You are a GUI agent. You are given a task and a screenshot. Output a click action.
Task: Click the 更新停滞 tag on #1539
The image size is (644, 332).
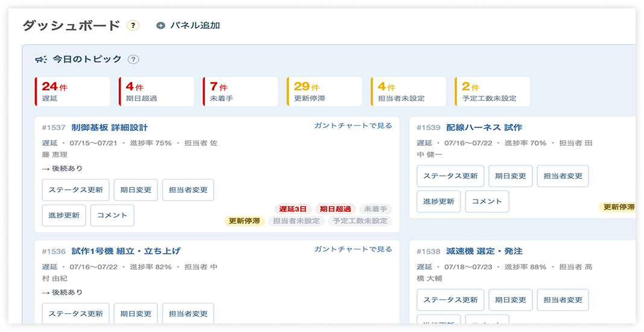[x=618, y=207]
